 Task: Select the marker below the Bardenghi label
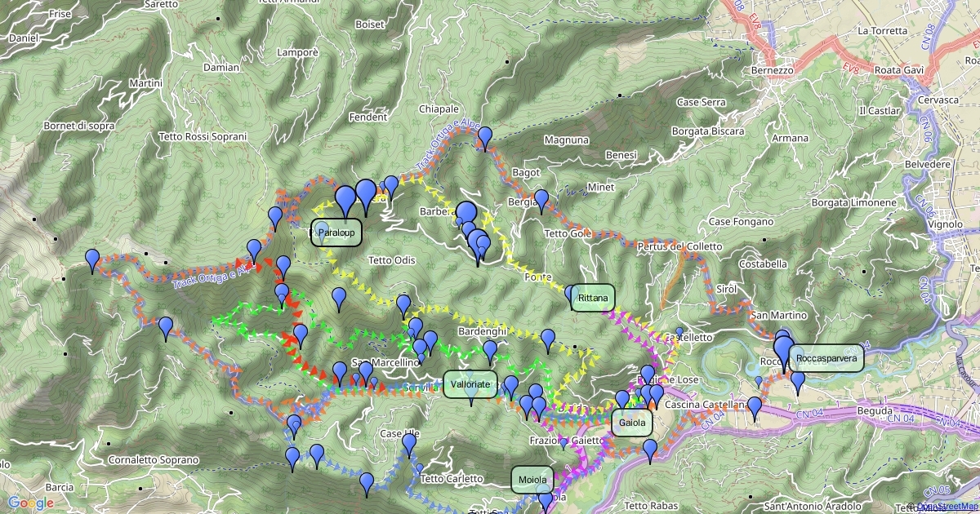click(490, 352)
